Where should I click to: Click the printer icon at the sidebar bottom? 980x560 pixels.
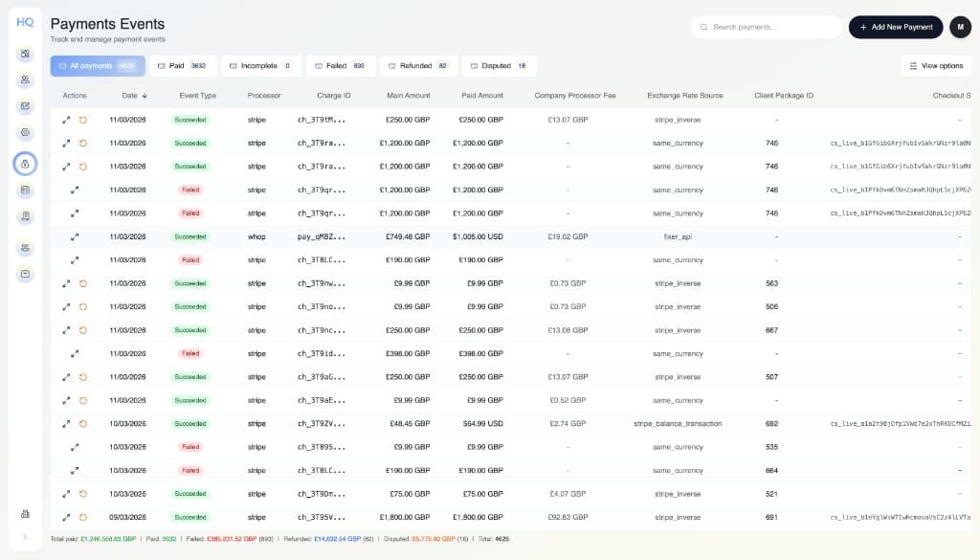click(24, 514)
